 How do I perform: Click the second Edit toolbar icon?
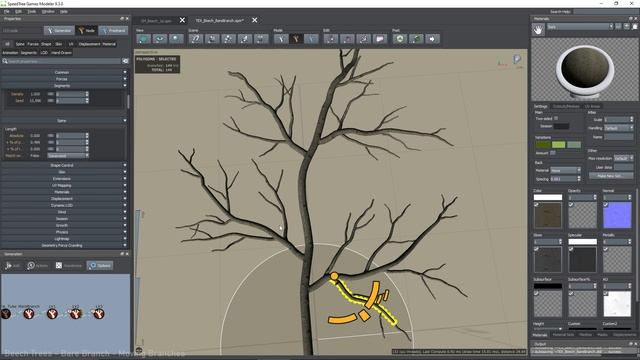[347, 39]
